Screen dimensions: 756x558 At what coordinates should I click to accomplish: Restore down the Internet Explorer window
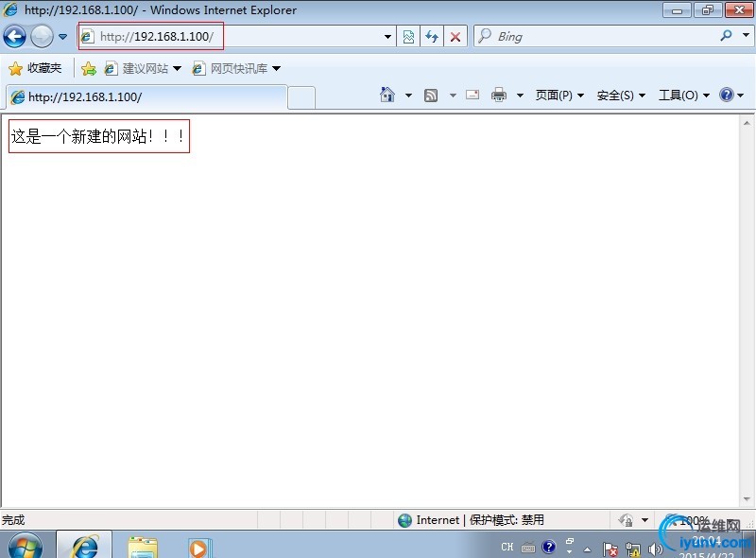[707, 10]
